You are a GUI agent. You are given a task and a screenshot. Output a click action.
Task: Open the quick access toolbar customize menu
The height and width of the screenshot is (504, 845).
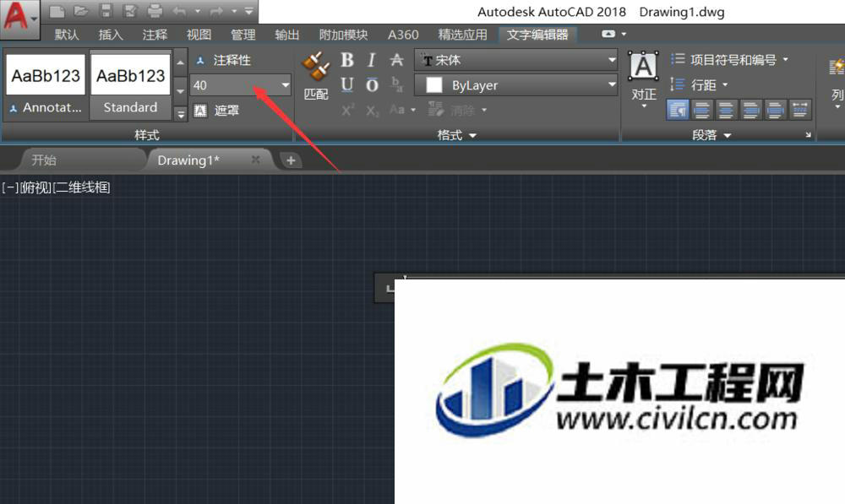tap(248, 11)
